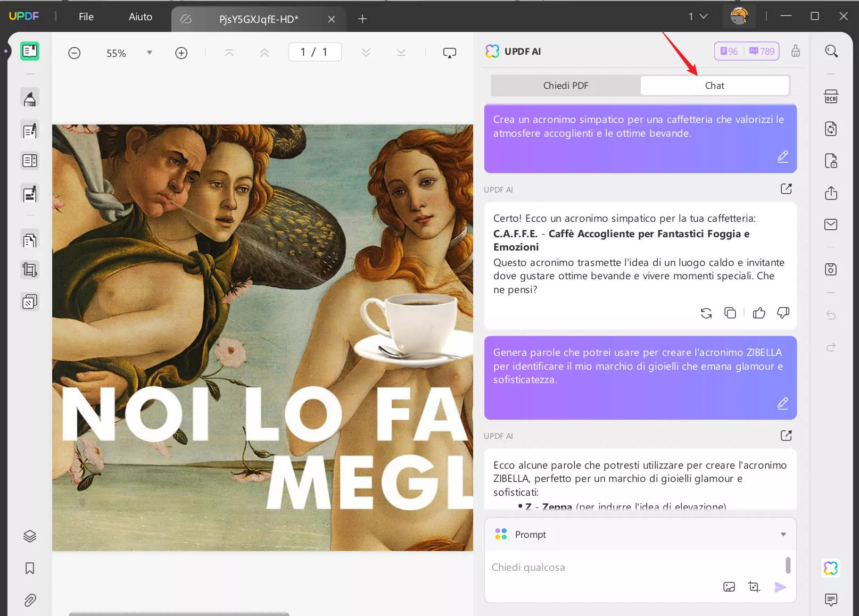Capture a screenshot region for chat
Screen dimensions: 859x616
click(x=754, y=587)
